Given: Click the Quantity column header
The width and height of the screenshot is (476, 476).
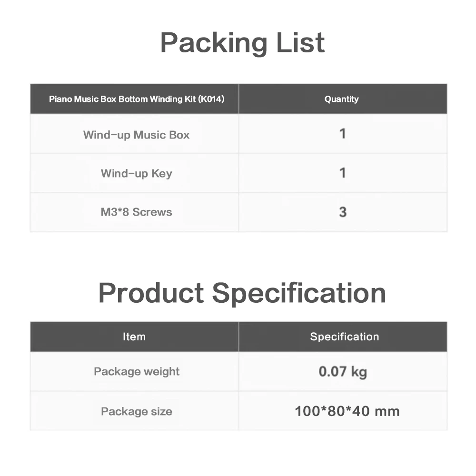Looking at the screenshot, I should pos(341,99).
